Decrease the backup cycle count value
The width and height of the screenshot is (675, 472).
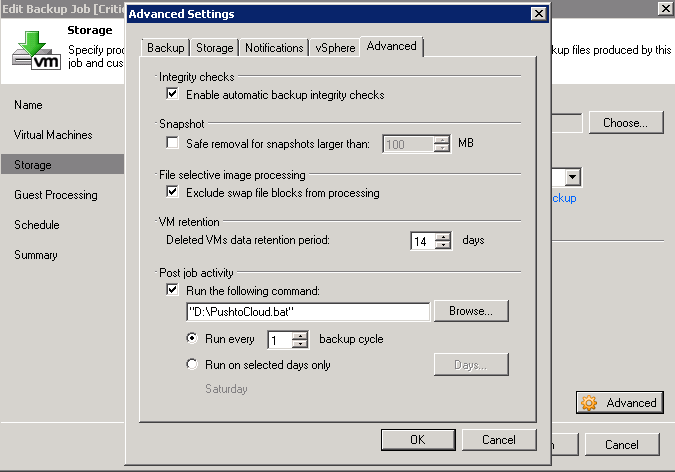298,344
